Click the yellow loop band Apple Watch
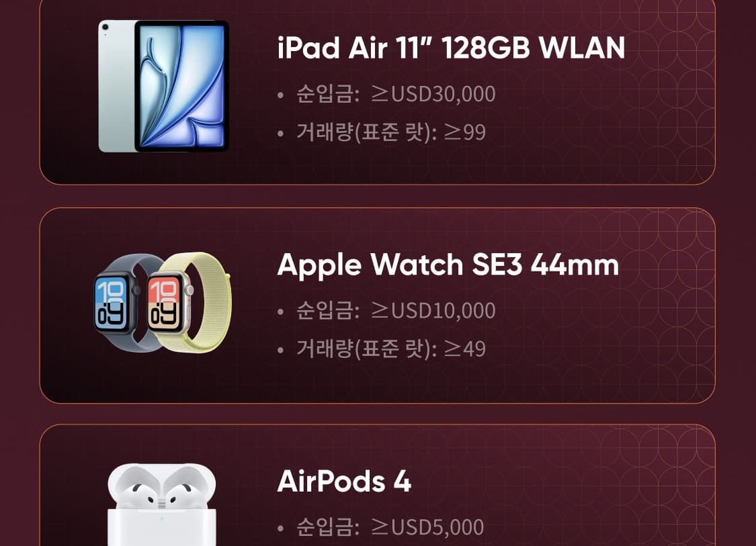Screen dimensions: 756x546 190,303
